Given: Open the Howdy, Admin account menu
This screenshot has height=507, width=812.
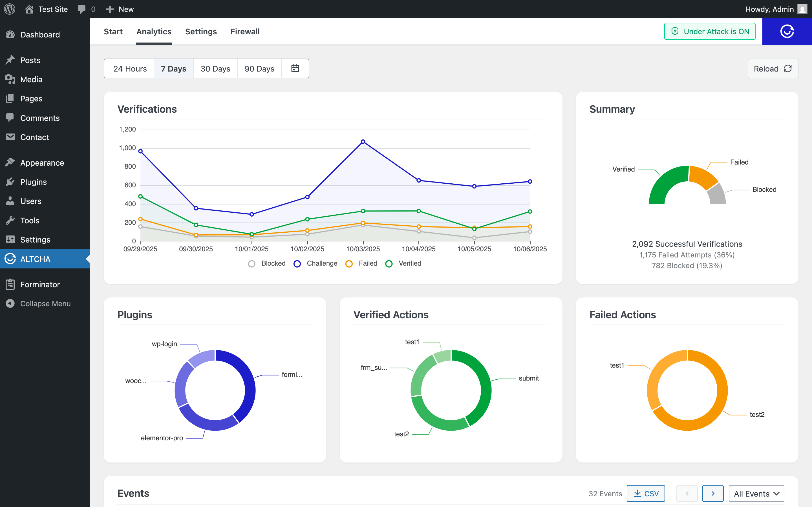Looking at the screenshot, I should [770, 9].
